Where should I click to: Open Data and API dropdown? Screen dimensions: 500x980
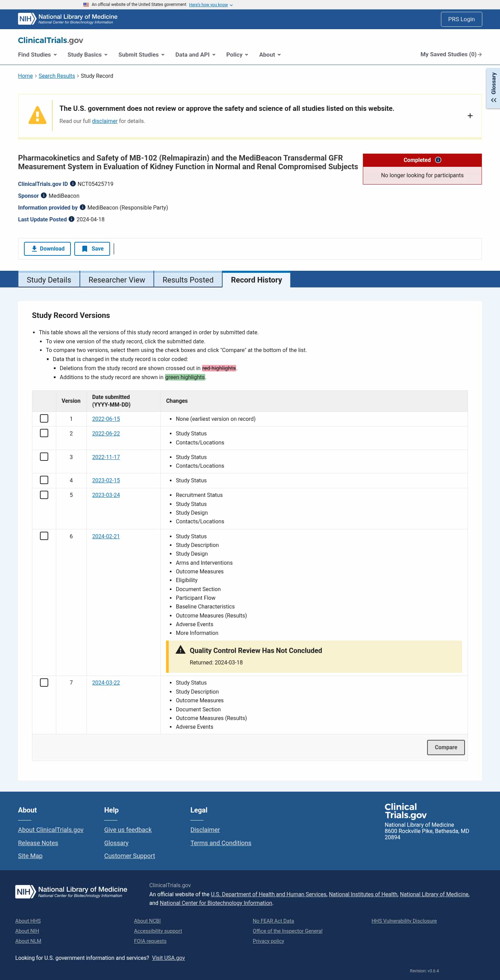pos(195,55)
